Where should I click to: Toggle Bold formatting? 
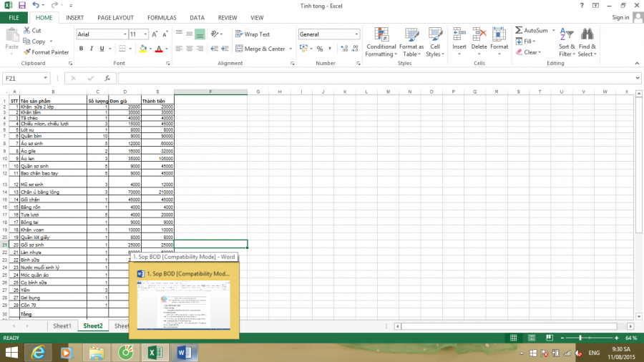[x=81, y=49]
